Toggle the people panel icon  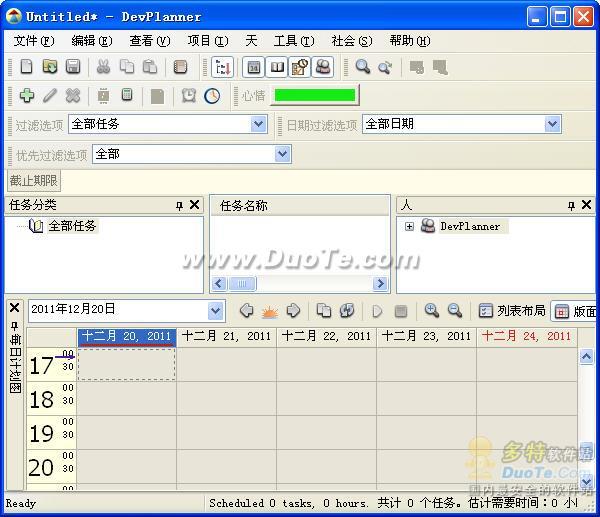pyautogui.click(x=323, y=67)
